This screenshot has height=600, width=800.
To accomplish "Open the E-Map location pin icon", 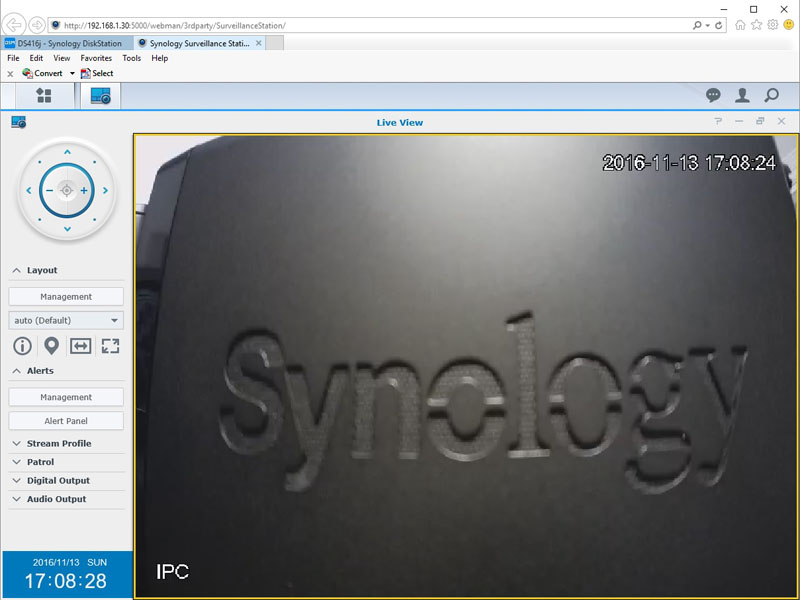I will (x=51, y=346).
